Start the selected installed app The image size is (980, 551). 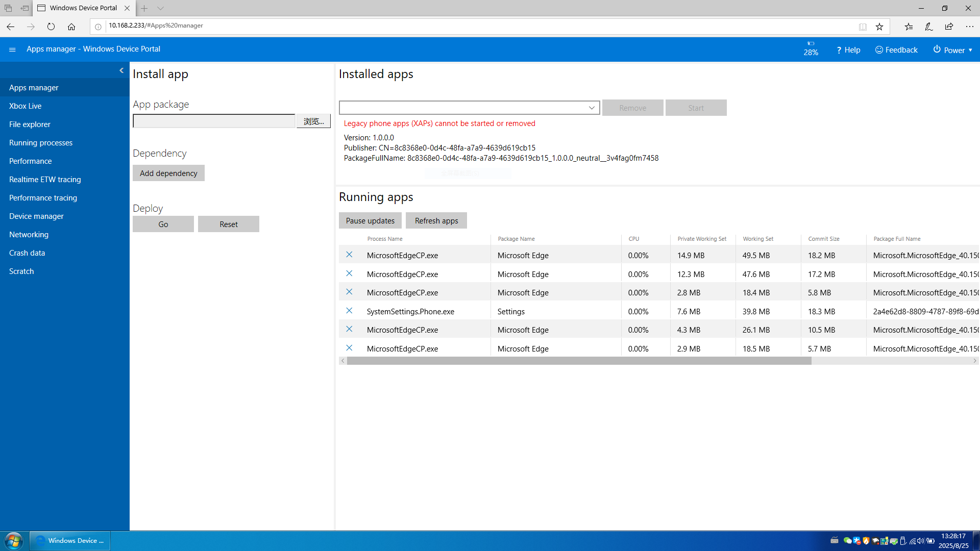(696, 108)
